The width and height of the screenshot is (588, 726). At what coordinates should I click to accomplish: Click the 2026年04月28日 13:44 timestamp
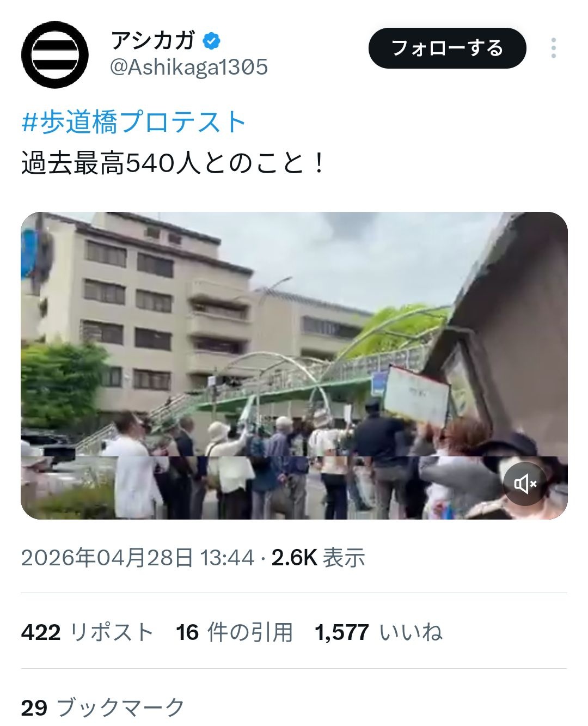[138, 558]
